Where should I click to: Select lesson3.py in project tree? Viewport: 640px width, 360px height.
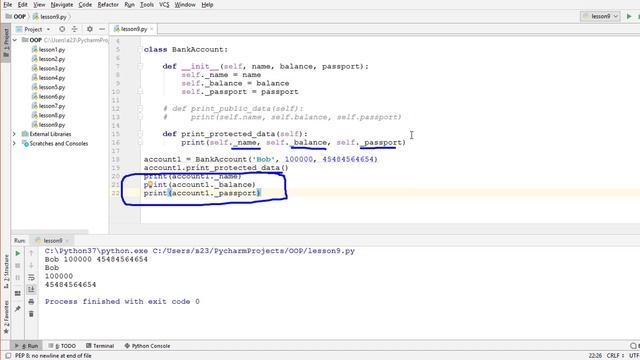(49, 68)
